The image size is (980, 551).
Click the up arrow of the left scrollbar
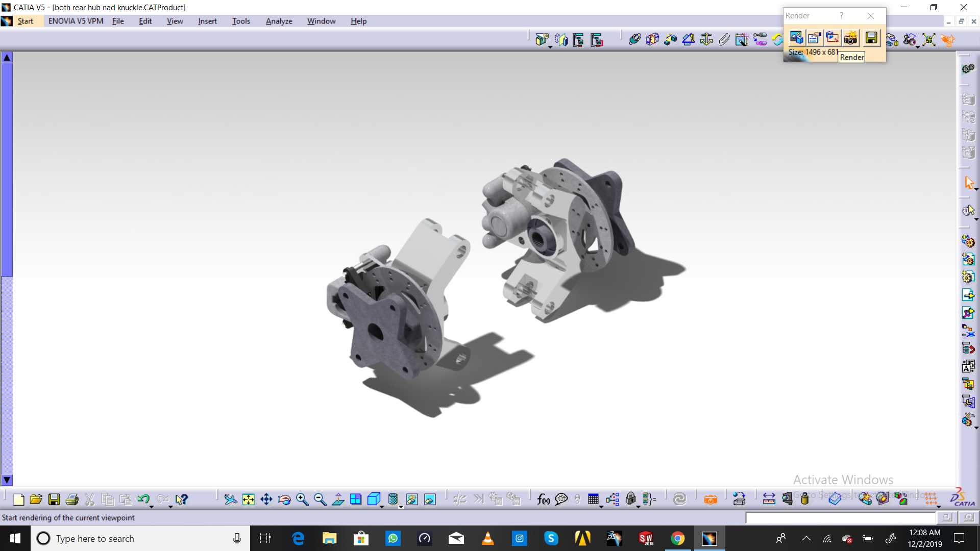(x=7, y=57)
